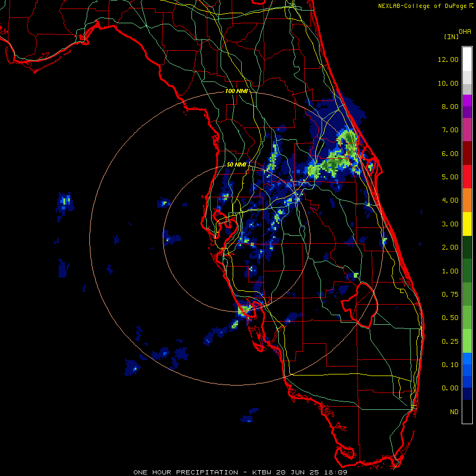Pick the magenta swatch in the legend
The height and width of the screenshot is (476, 476).
[x=467, y=100]
